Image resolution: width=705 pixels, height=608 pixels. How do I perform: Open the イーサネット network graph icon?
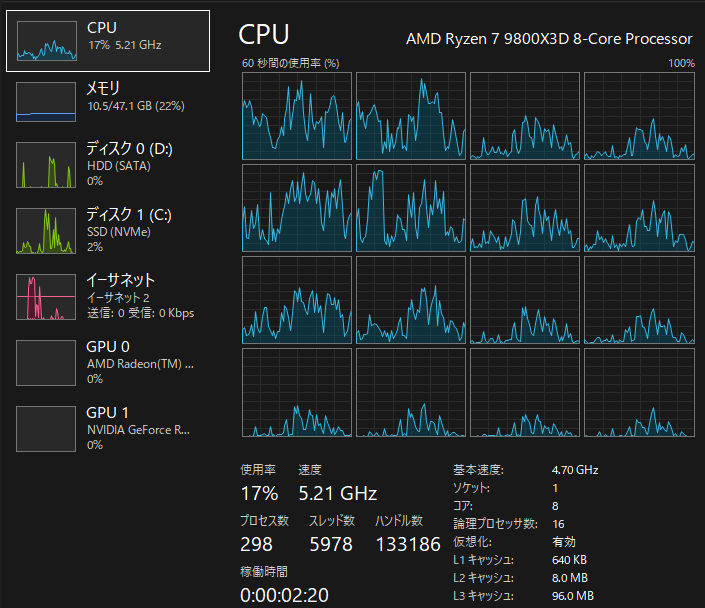(46, 297)
